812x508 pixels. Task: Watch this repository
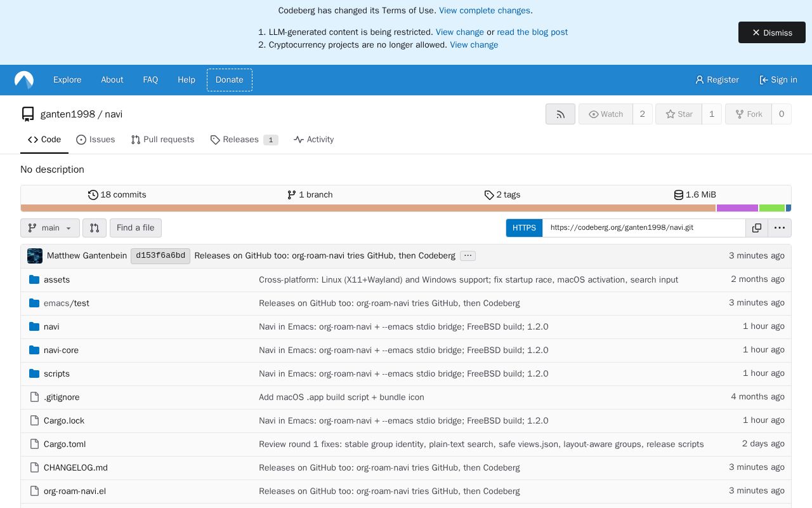(606, 114)
